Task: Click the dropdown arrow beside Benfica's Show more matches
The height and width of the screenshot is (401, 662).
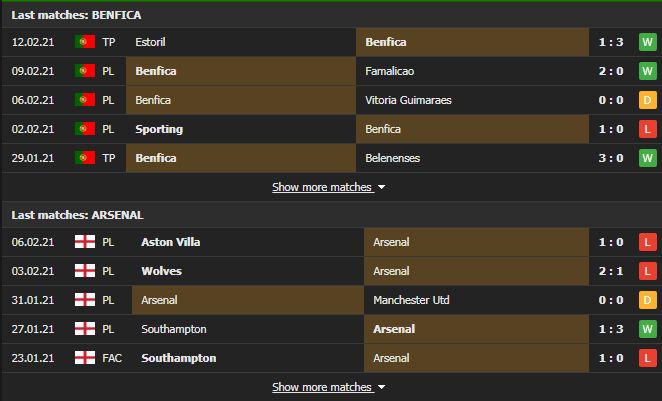Action: click(382, 187)
